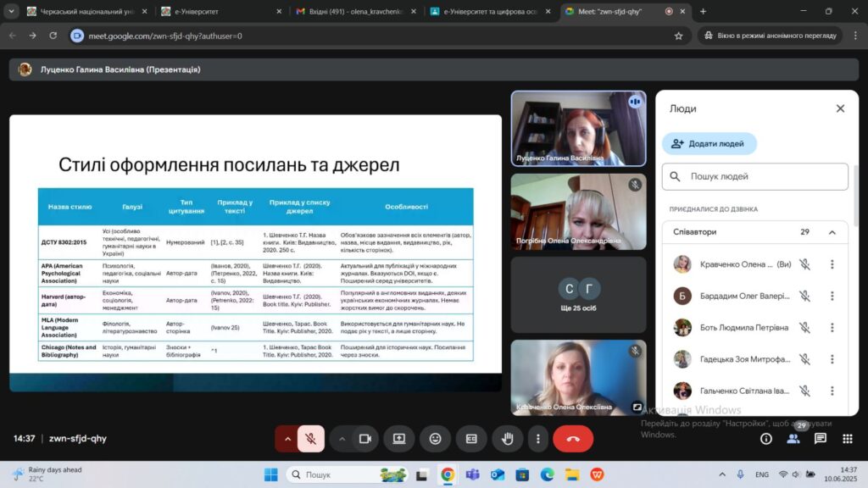The image size is (868, 488).
Task: Click the People icon with 29 badge
Action: 793,438
